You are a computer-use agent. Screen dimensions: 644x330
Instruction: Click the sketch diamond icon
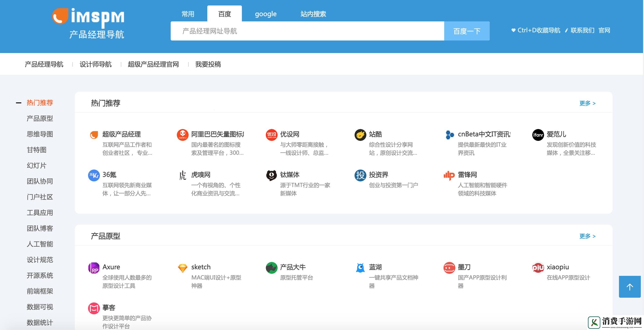(183, 268)
